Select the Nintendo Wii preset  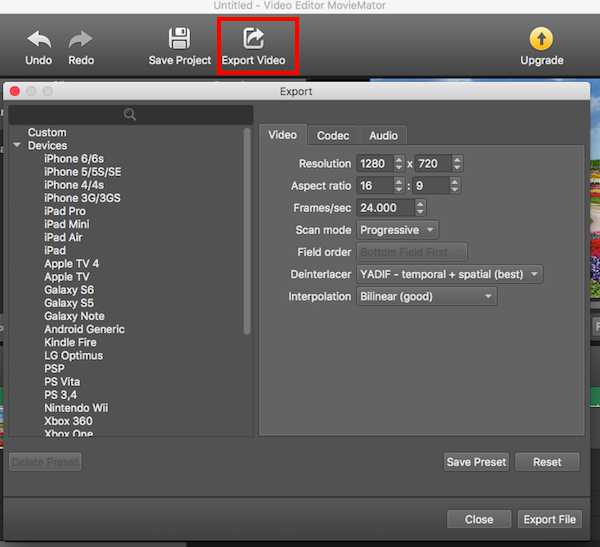tap(76, 408)
